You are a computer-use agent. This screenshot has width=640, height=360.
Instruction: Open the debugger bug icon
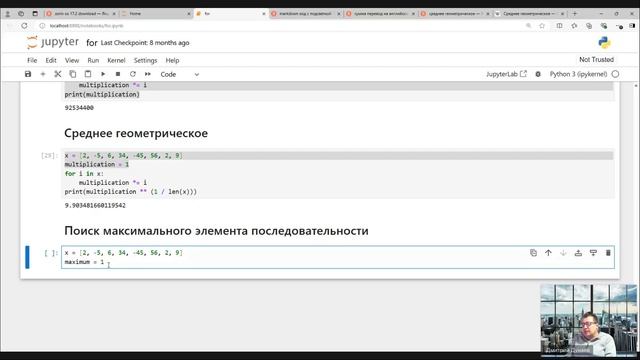pos(538,74)
